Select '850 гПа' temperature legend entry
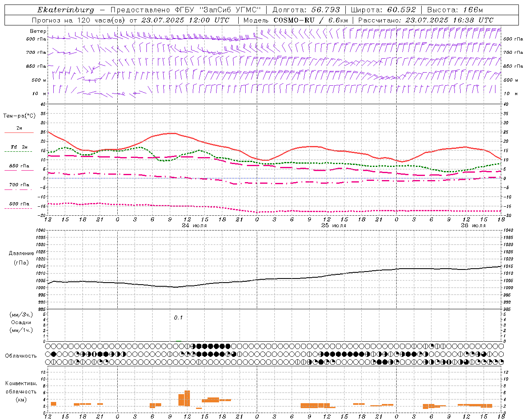 [19, 166]
